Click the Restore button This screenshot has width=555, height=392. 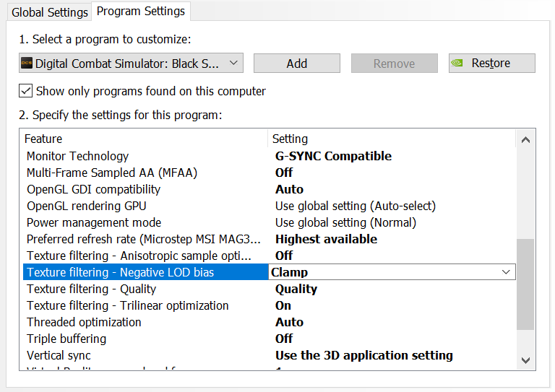tap(492, 64)
